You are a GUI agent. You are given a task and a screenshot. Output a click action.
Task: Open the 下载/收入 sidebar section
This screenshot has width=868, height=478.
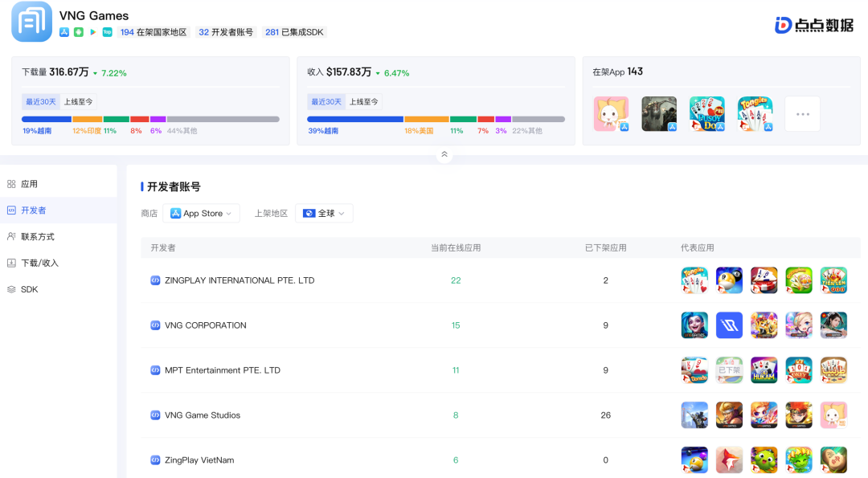58,263
